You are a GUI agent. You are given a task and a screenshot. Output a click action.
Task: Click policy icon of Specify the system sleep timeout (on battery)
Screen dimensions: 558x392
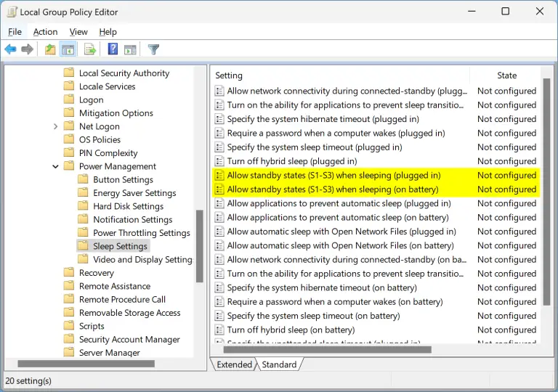[219, 316]
